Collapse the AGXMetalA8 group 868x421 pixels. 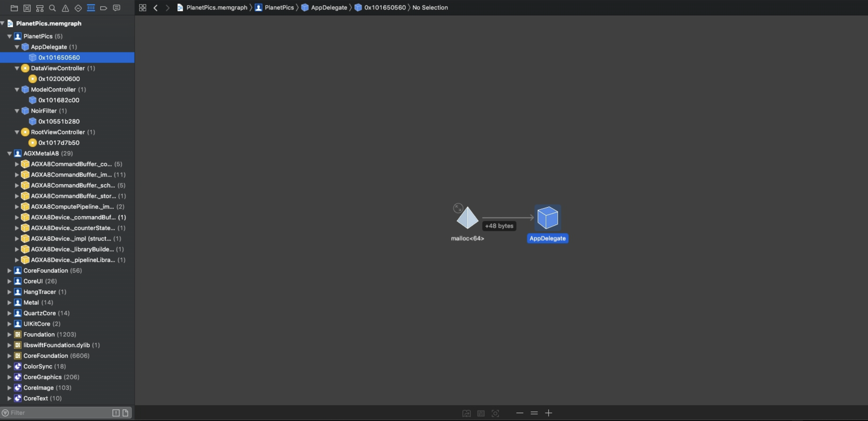[10, 153]
